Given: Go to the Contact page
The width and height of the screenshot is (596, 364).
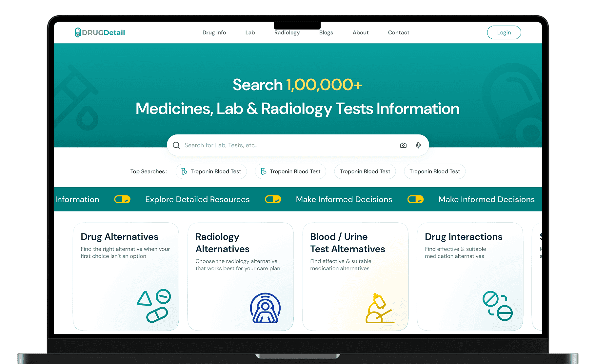Looking at the screenshot, I should [x=398, y=32].
